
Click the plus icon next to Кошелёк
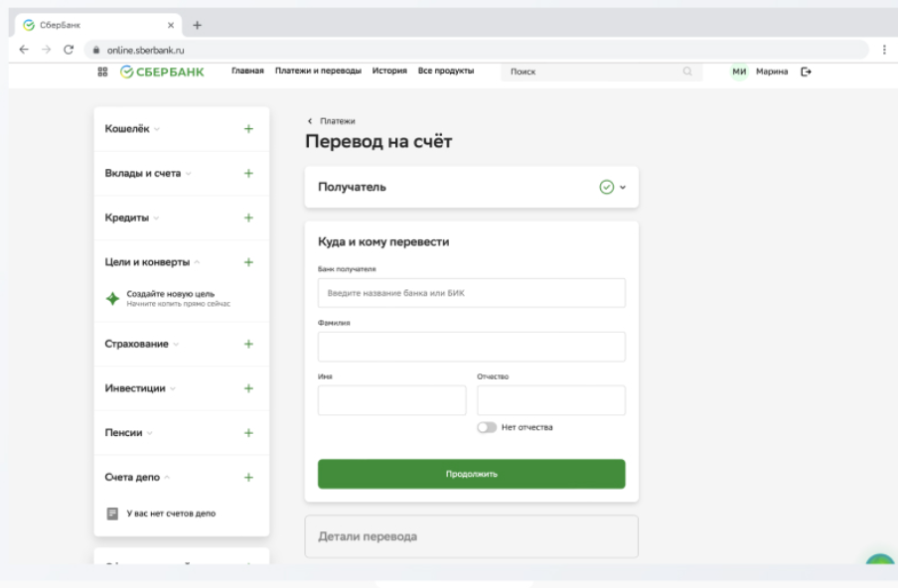point(248,129)
